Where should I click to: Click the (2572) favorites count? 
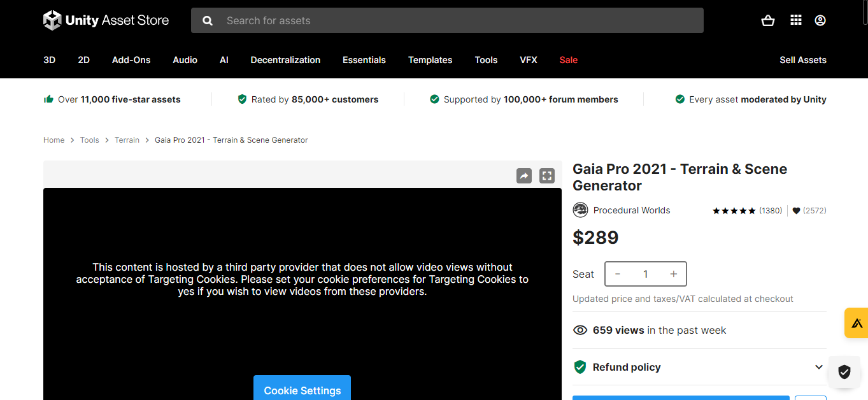tap(815, 211)
